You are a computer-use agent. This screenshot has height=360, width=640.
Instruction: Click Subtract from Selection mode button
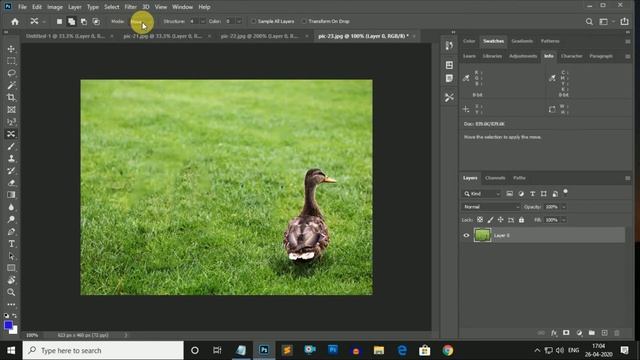tap(84, 22)
